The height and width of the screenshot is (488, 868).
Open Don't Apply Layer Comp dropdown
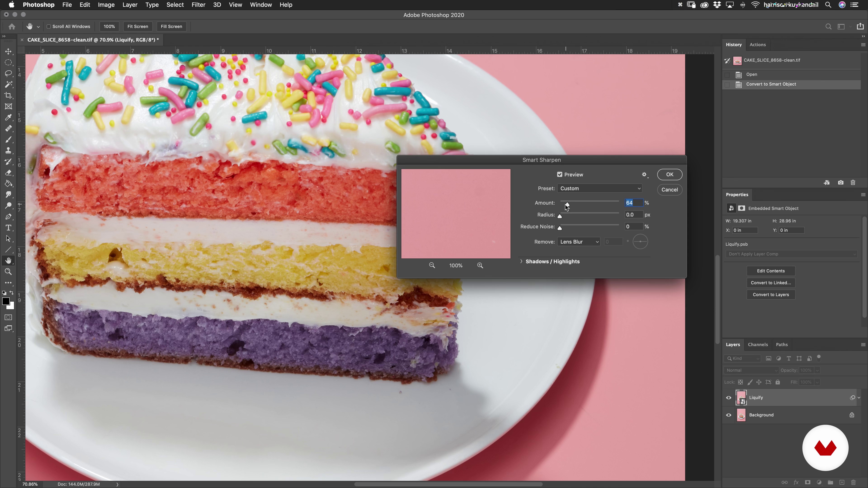coord(791,254)
